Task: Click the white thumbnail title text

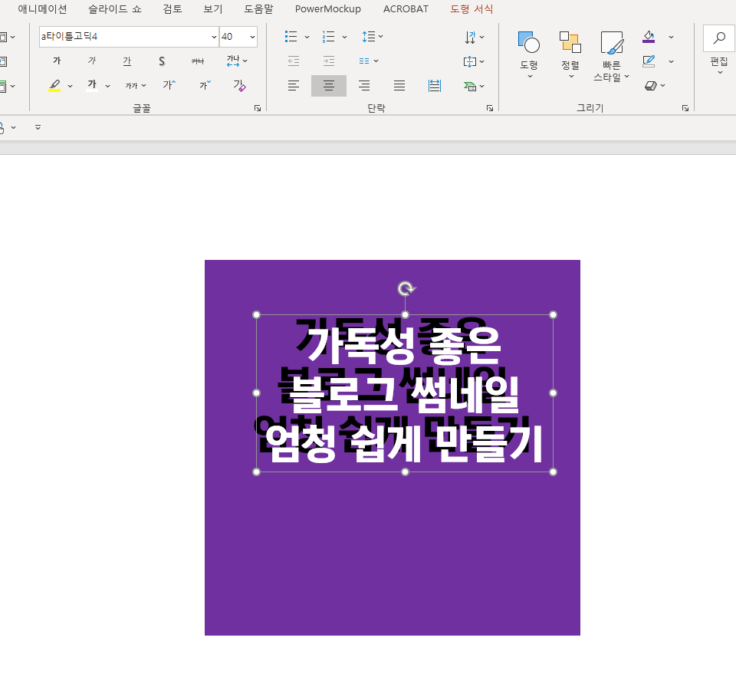Action: coord(405,394)
